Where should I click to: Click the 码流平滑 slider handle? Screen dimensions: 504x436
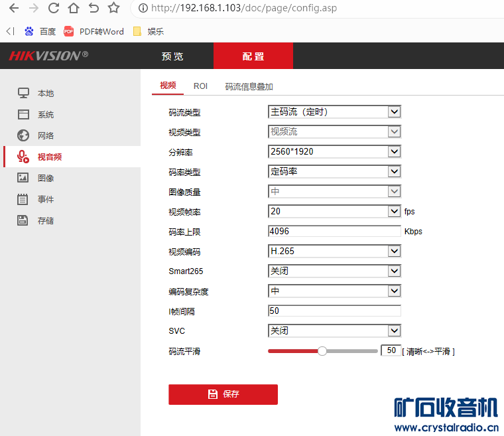coord(322,351)
